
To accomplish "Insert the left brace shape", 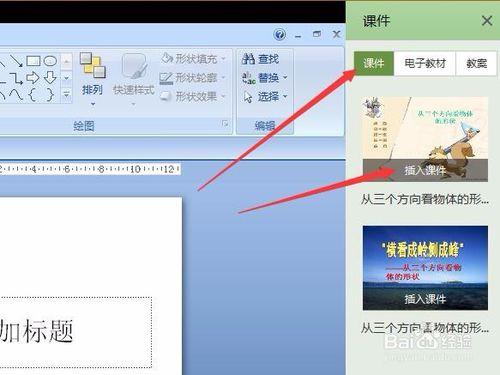I will click(32, 95).
